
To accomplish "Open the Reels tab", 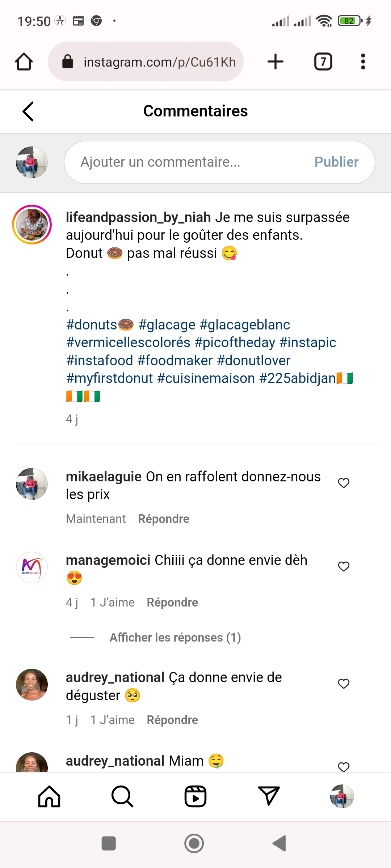I will 195,796.
